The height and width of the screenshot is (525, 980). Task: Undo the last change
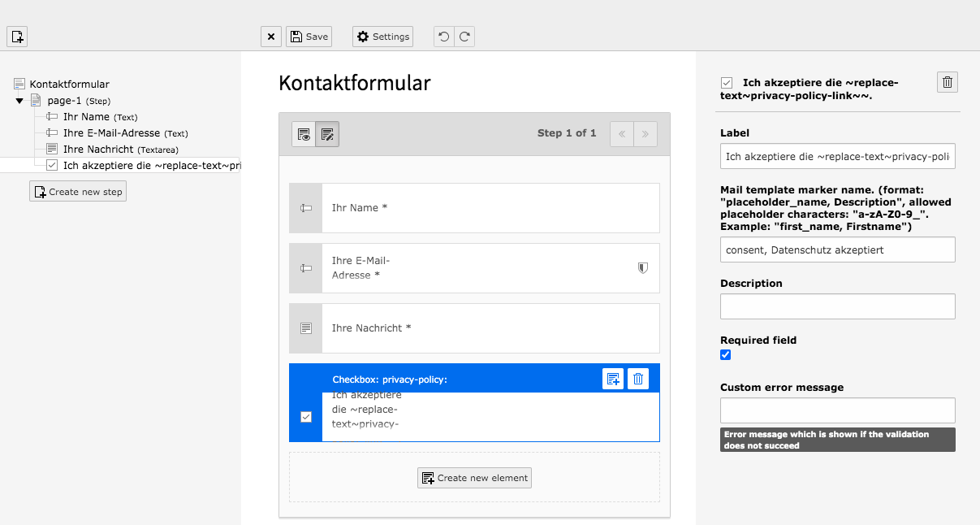coord(443,37)
